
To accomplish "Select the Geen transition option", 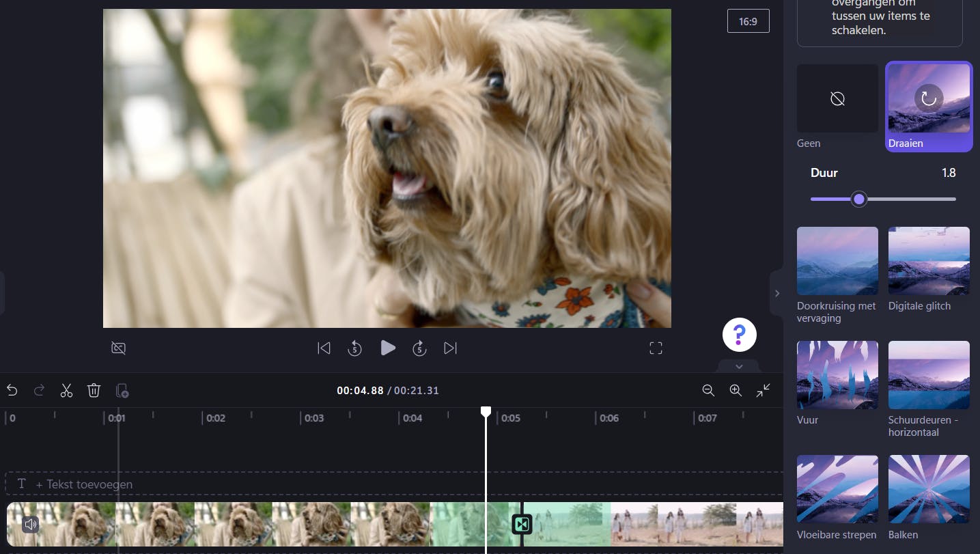I will [837, 99].
